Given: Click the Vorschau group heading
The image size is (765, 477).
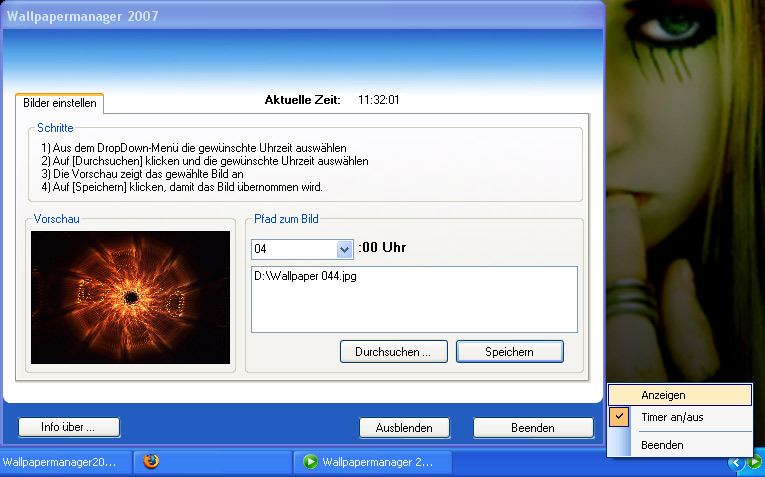Looking at the screenshot, I should click(56, 219).
